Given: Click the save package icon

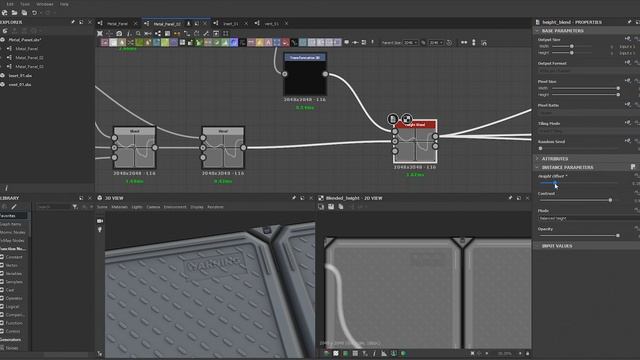Looking at the screenshot, I should 24,13.
